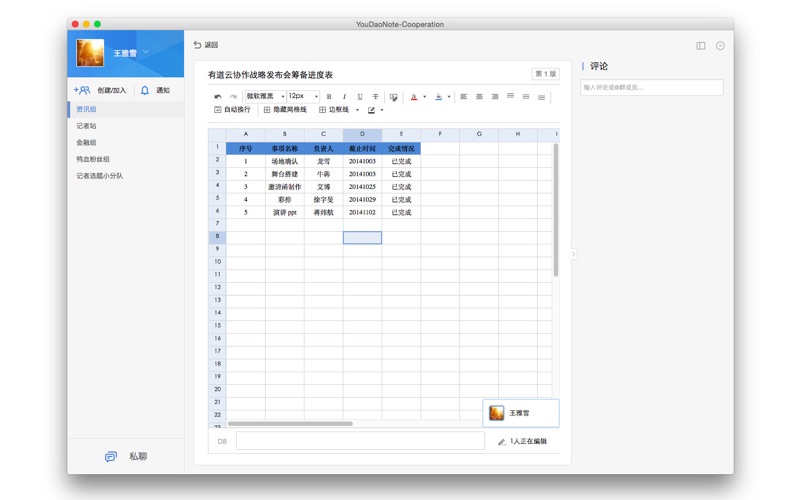Expand the 王雅雪 account dropdown chevron

coord(145,52)
